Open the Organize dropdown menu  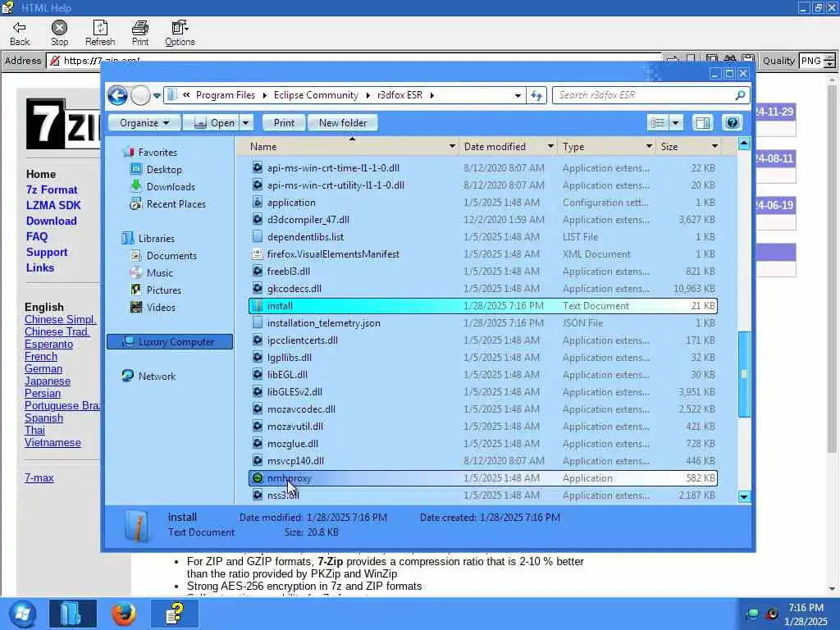144,123
